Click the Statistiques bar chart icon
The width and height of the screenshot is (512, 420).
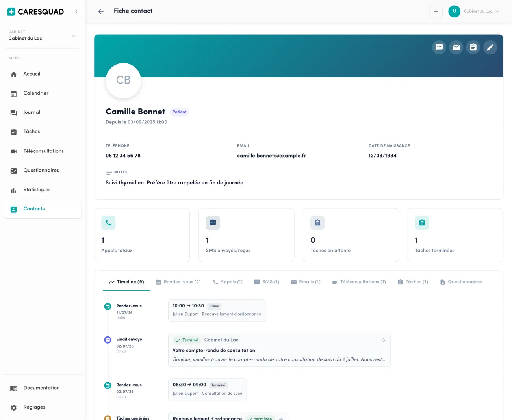14,190
